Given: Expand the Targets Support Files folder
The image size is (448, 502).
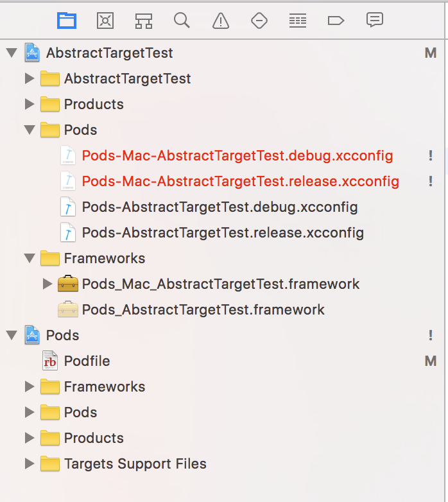Looking at the screenshot, I should tap(29, 463).
